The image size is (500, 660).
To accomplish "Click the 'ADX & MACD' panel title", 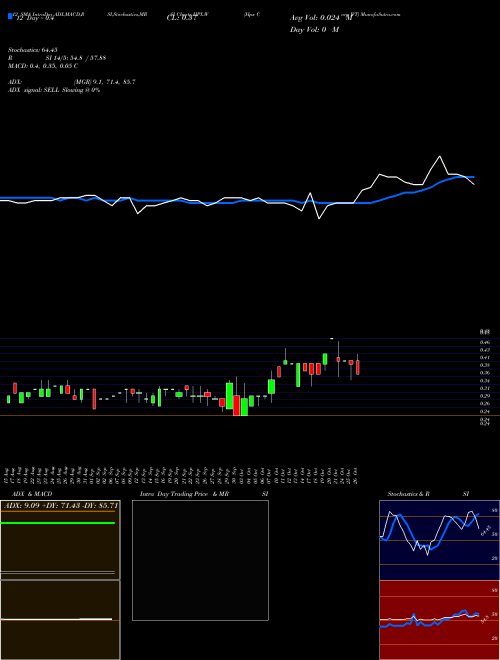I will tap(32, 494).
